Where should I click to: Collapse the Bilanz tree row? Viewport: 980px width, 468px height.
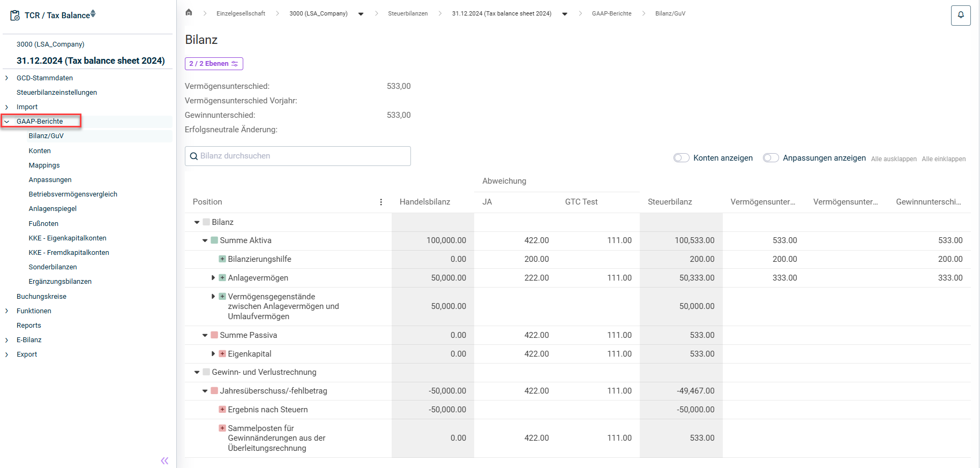(197, 222)
